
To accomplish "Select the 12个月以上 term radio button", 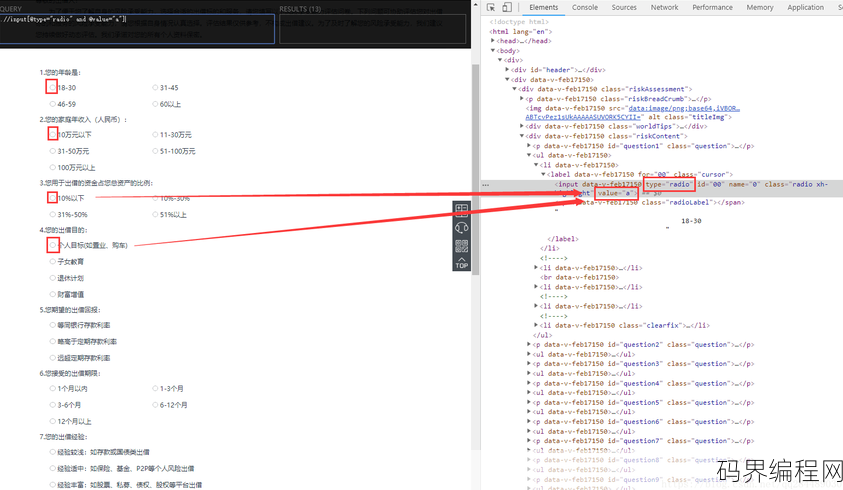I will point(53,421).
